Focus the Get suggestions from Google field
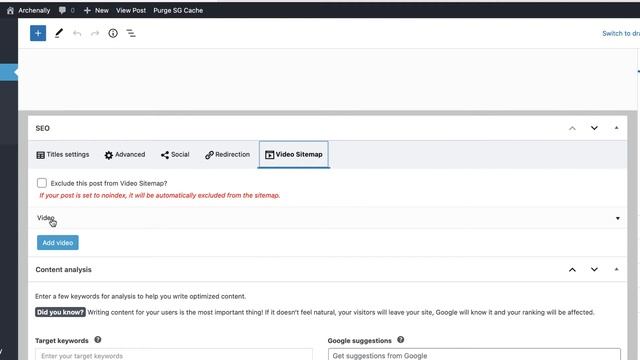The width and height of the screenshot is (640, 360). 474,355
